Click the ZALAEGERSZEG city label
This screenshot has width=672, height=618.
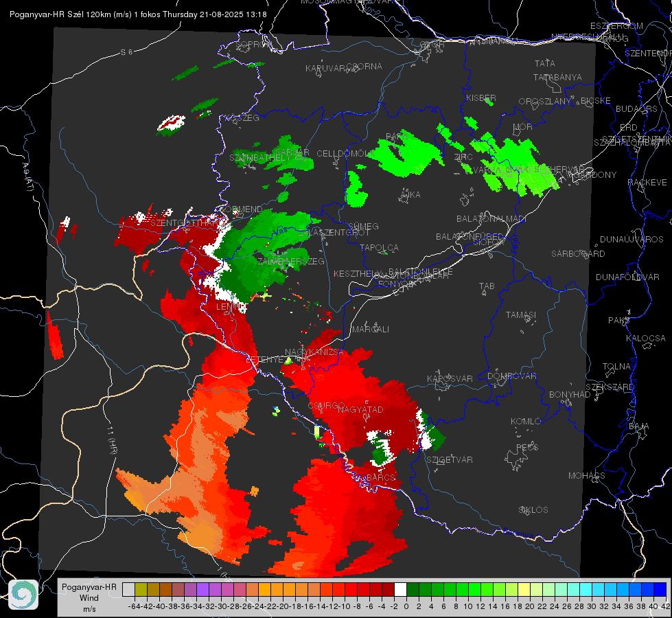point(290,261)
